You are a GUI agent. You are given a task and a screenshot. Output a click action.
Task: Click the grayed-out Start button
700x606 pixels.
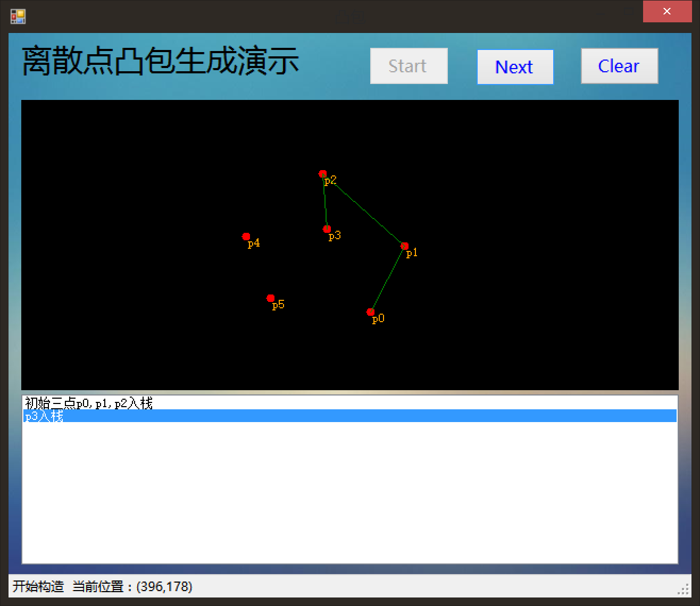(409, 66)
